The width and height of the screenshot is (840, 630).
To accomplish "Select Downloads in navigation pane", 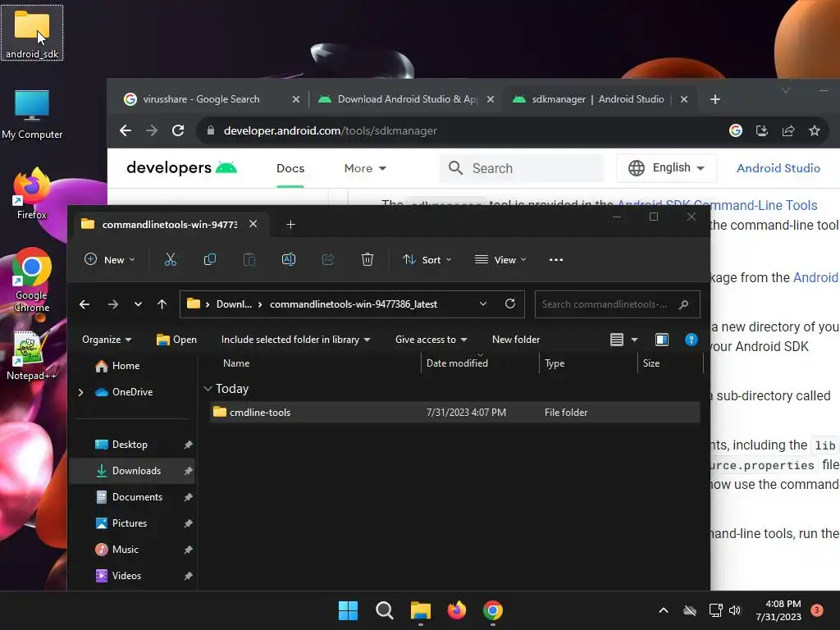I will [132, 471].
